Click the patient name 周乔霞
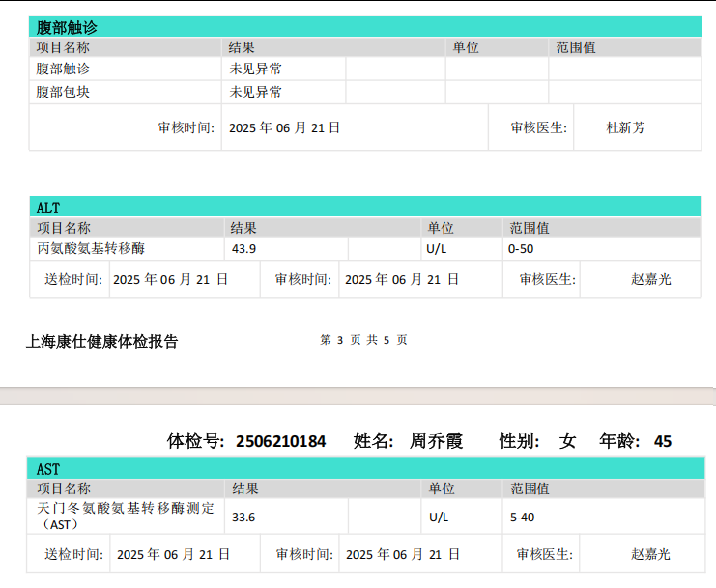This screenshot has height=588, width=716. click(437, 441)
